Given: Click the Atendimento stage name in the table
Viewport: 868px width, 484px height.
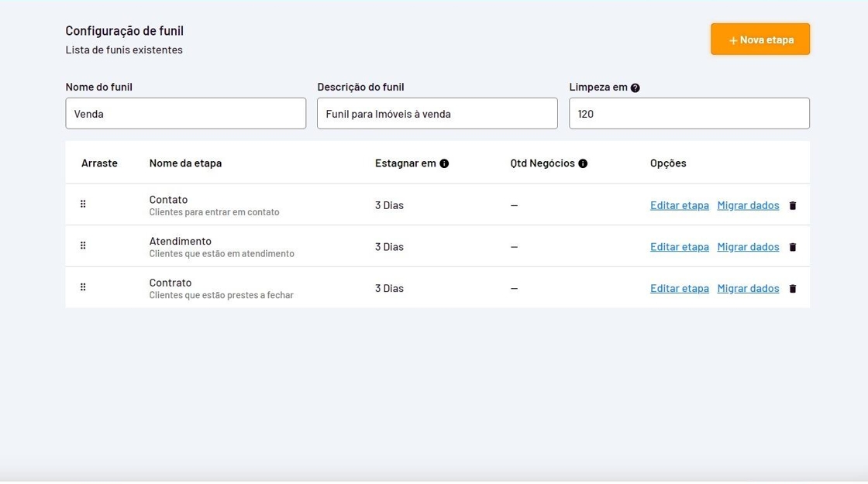Looking at the screenshot, I should [x=181, y=242].
